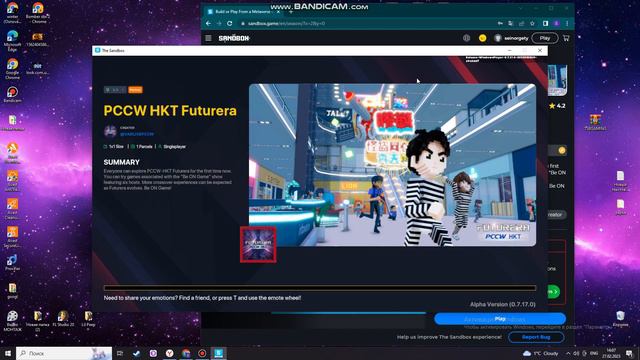Select the Build or Play browser tab
This screenshot has height=360, width=640.
tap(241, 12)
